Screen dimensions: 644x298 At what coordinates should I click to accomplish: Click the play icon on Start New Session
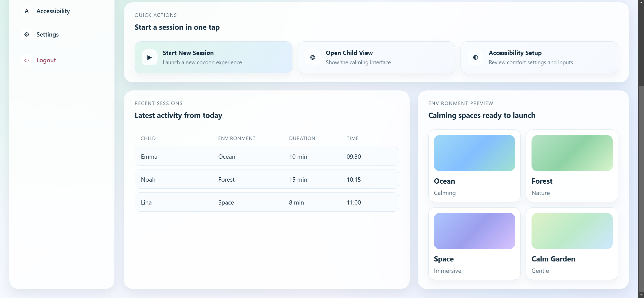click(149, 57)
